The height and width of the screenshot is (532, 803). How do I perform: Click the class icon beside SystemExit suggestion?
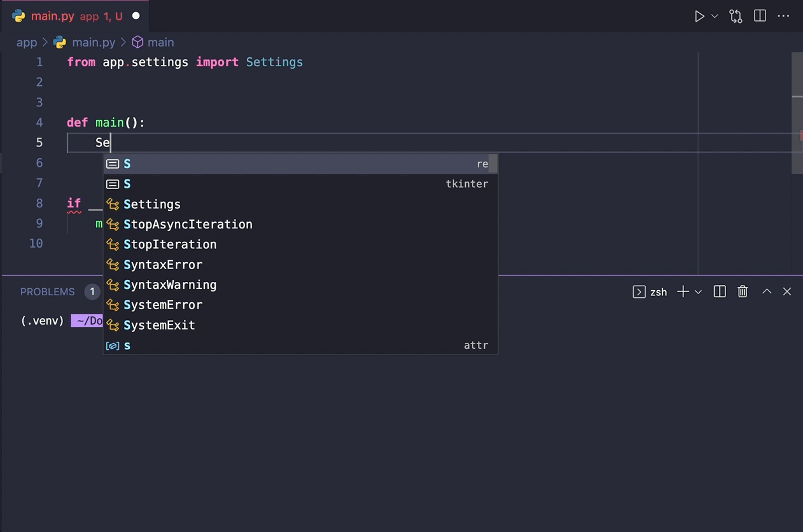pyautogui.click(x=113, y=325)
